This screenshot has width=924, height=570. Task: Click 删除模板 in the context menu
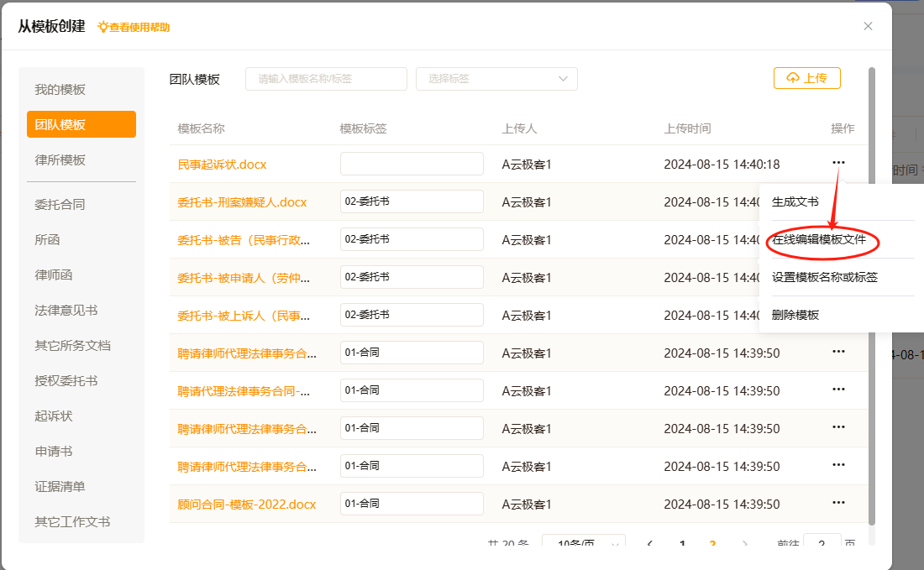tap(795, 315)
